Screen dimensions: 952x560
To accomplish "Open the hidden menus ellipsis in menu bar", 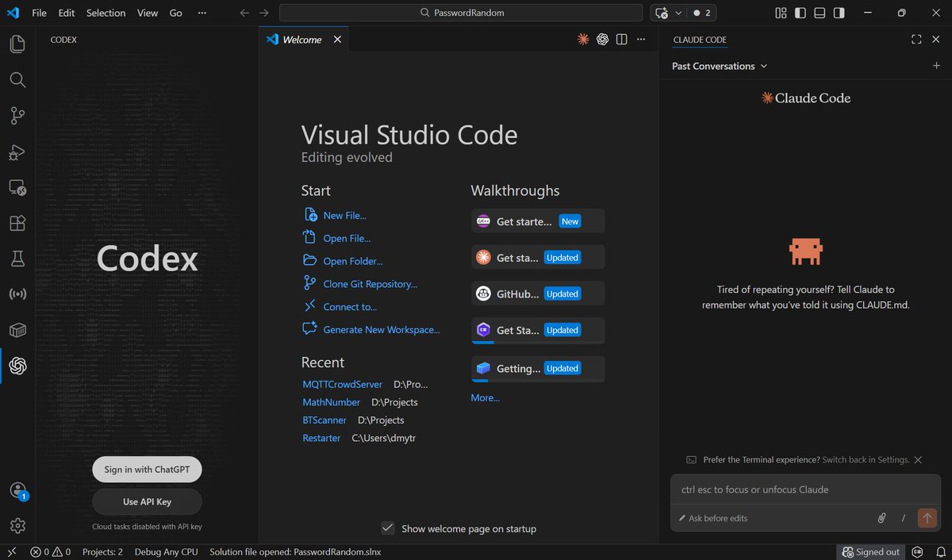I will pos(202,13).
